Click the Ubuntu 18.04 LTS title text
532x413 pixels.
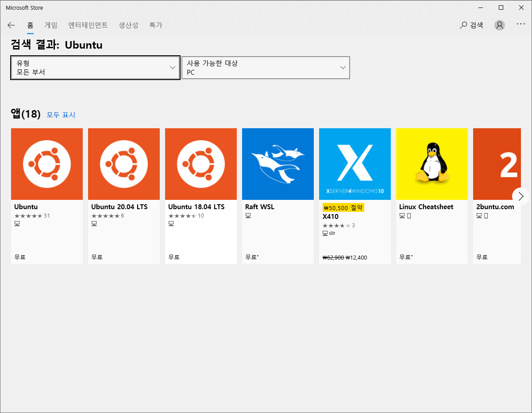(197, 206)
